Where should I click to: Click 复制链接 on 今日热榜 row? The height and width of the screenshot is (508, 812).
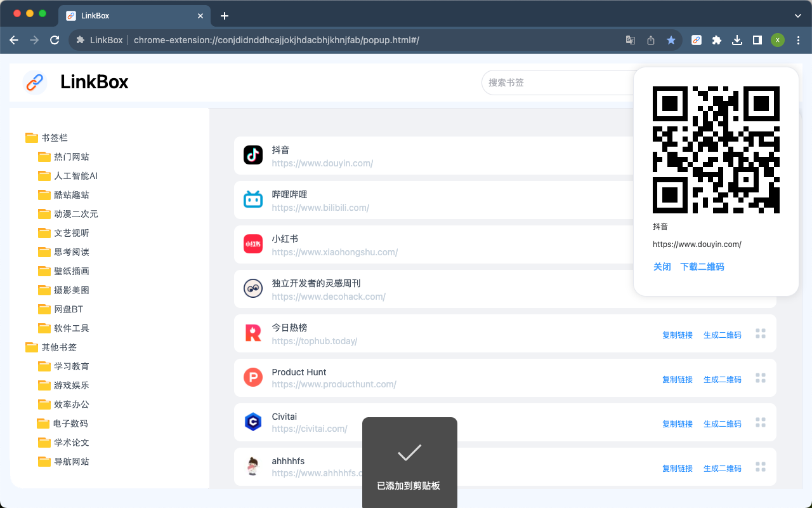click(678, 335)
